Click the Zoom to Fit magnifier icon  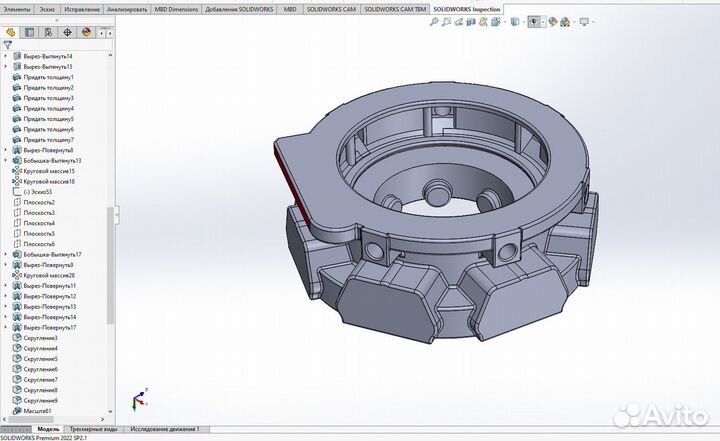434,21
